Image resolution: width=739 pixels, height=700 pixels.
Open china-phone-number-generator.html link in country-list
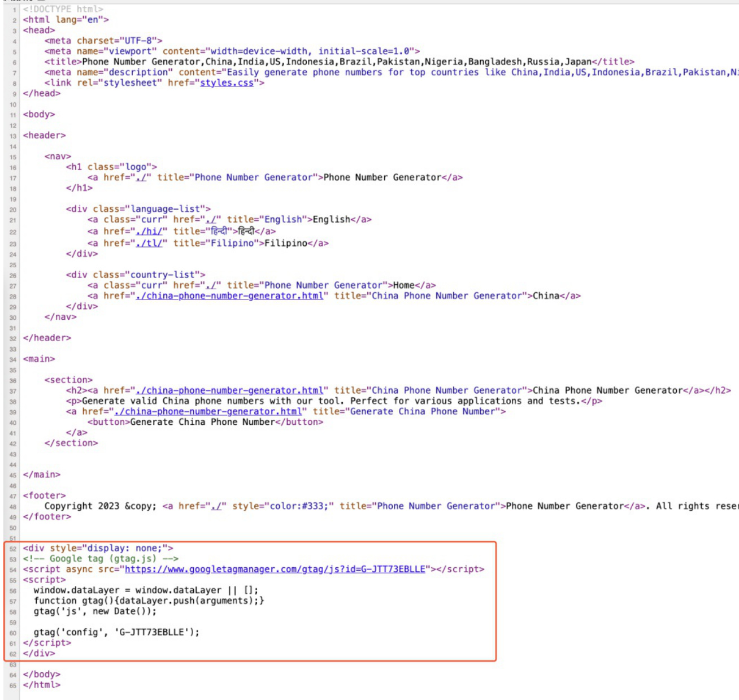click(229, 296)
